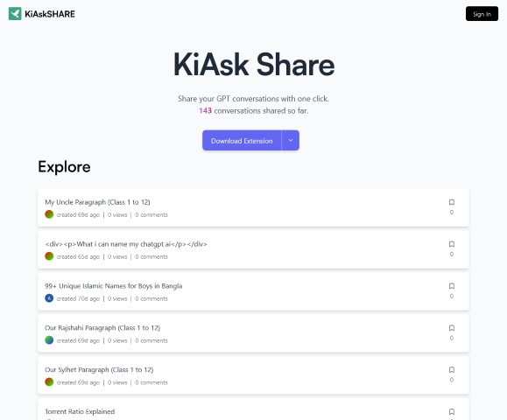Bookmark the Torrent Ratio Explained conversation
Screen dimensions: 507x420
[x=452, y=412]
